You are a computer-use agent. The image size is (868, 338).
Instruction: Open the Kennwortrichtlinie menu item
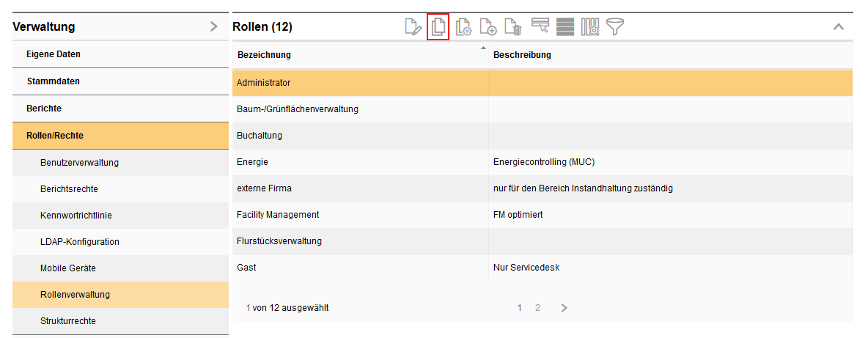76,216
